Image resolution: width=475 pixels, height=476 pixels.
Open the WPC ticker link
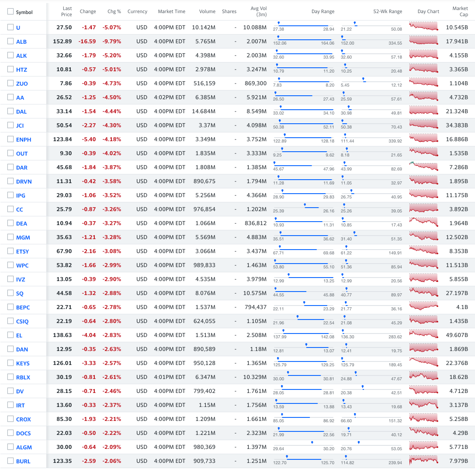coord(22,265)
